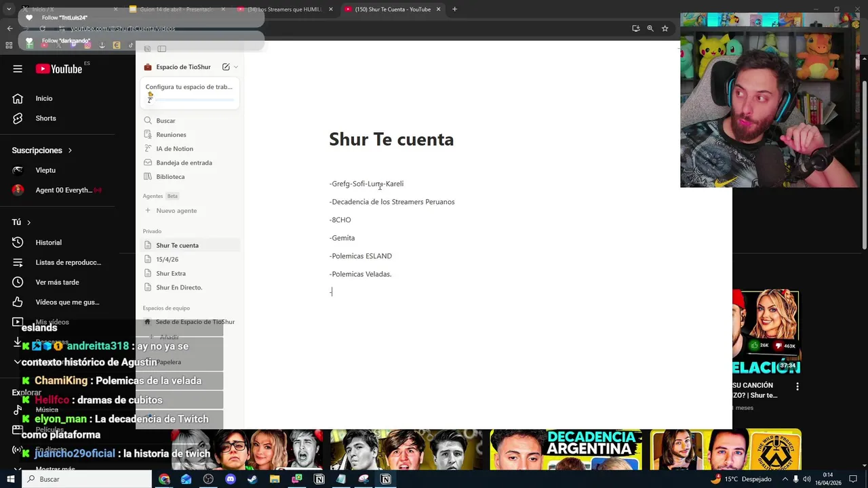
Task: Click the line -Decadencia de los Streamers Peruanos
Action: pos(392,202)
